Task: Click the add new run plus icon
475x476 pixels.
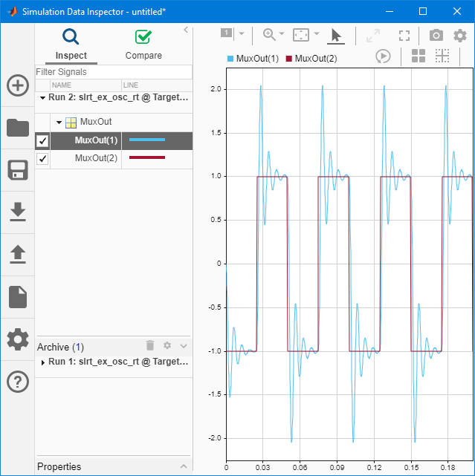Action: point(18,85)
